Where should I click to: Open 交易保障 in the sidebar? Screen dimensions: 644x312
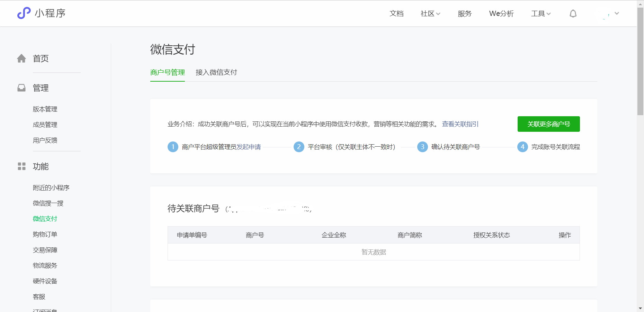(45, 250)
